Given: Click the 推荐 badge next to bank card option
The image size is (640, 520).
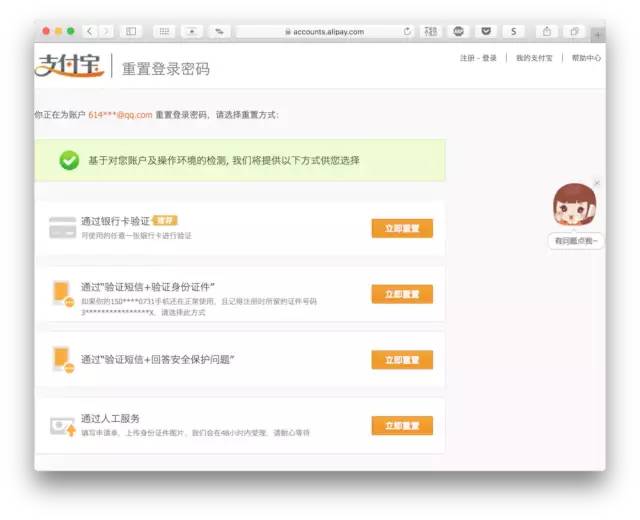Looking at the screenshot, I should 165,221.
